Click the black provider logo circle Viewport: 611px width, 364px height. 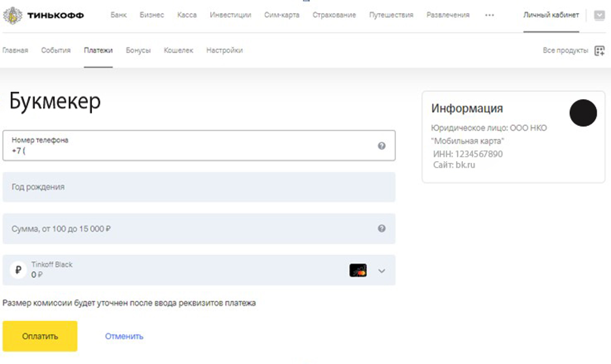(583, 113)
